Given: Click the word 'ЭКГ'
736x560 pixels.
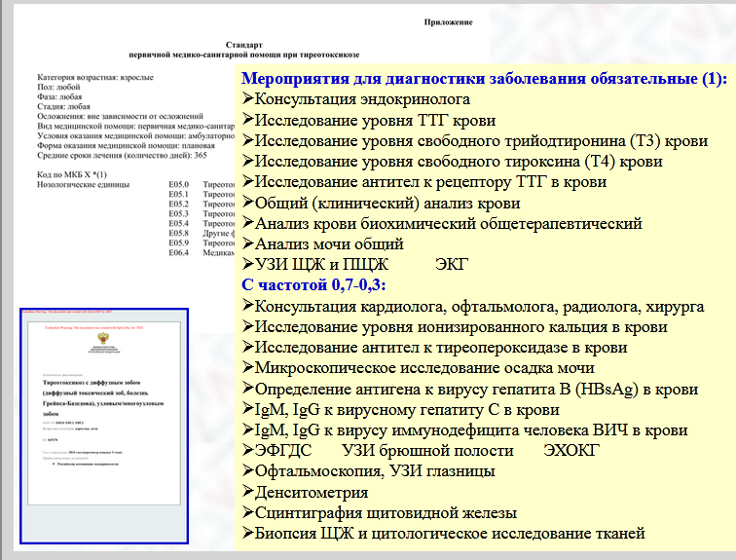Looking at the screenshot, I should pyautogui.click(x=452, y=264).
